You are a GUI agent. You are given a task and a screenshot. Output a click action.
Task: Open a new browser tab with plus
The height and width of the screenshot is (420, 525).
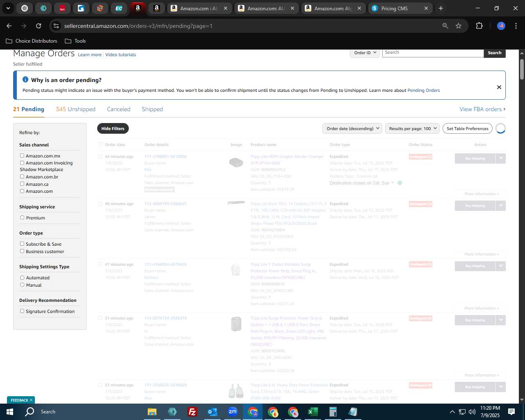(441, 8)
